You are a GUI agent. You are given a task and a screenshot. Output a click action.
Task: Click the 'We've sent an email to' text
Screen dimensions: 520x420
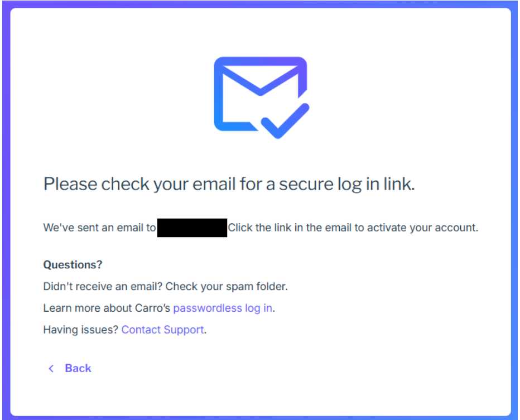click(99, 228)
